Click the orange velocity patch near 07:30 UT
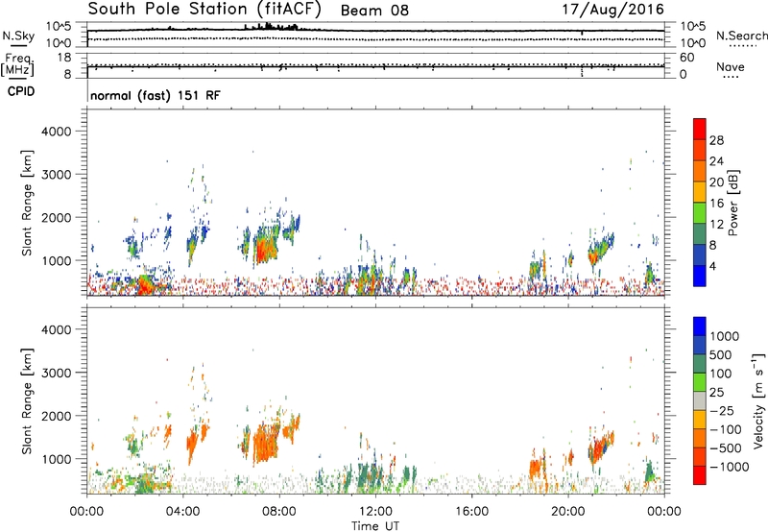The image size is (768, 532). (x=265, y=444)
